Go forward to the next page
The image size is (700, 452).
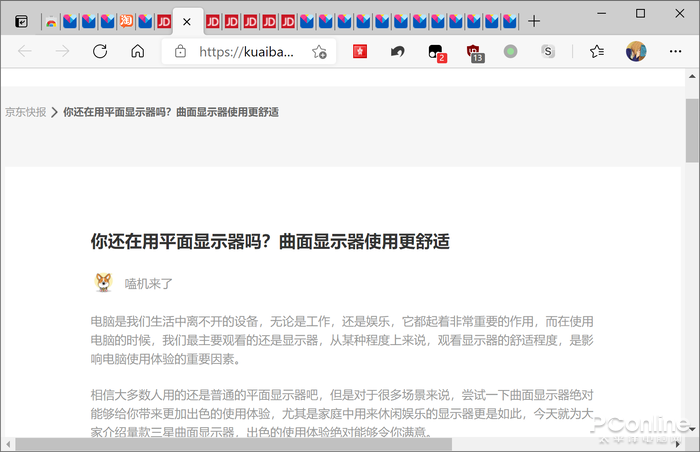coord(62,51)
